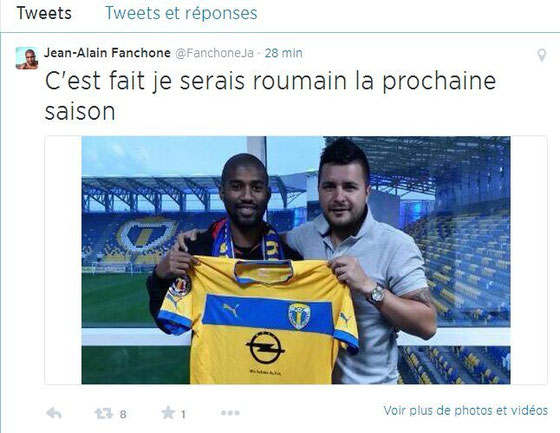
Task: Switch to the Tweets tab
Action: coord(44,13)
